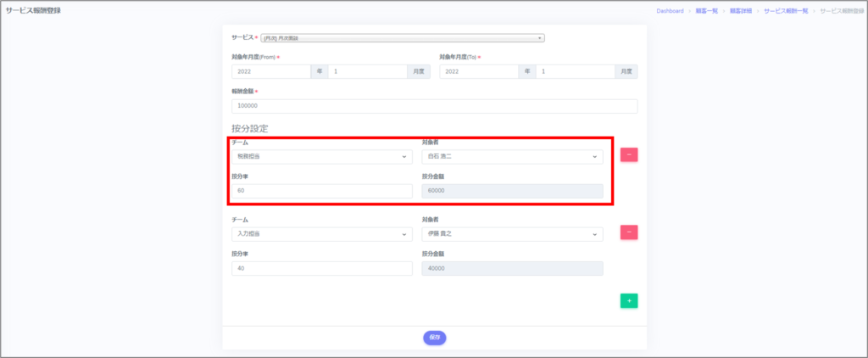Remove the 入力担当 allocation row with minus button

coord(629,232)
